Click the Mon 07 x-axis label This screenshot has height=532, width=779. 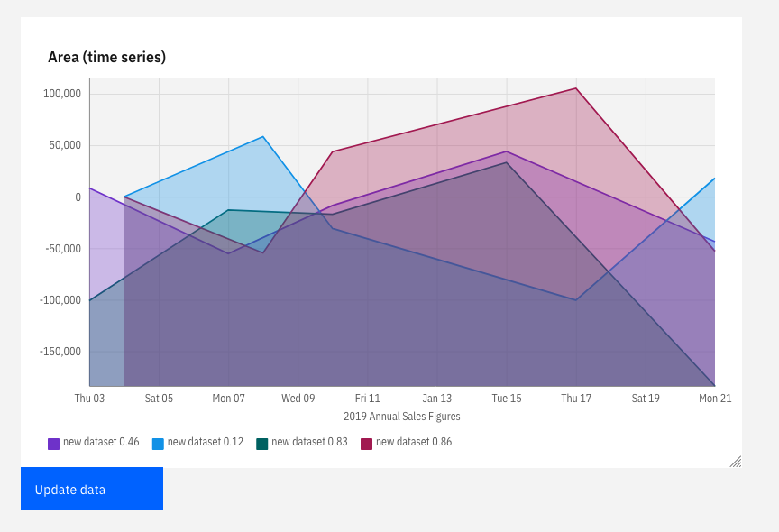228,399
